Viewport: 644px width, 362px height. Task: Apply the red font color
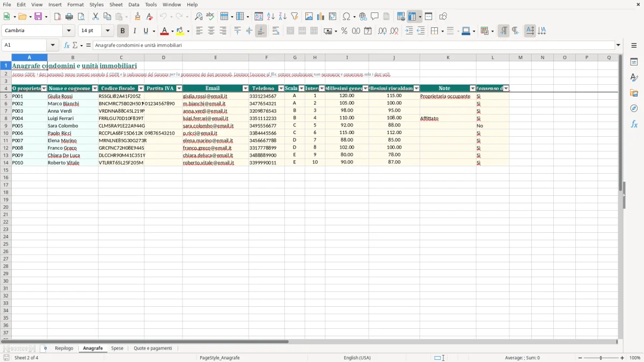click(165, 31)
